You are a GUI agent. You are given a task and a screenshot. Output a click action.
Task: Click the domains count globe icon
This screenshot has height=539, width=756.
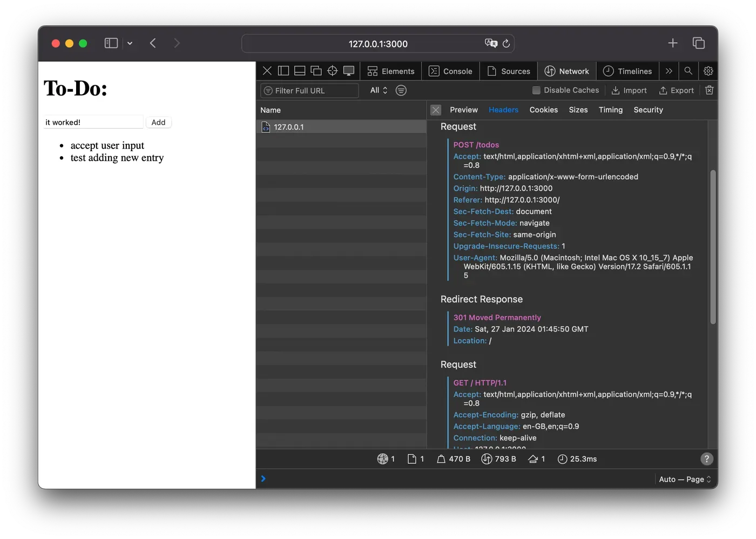(383, 459)
